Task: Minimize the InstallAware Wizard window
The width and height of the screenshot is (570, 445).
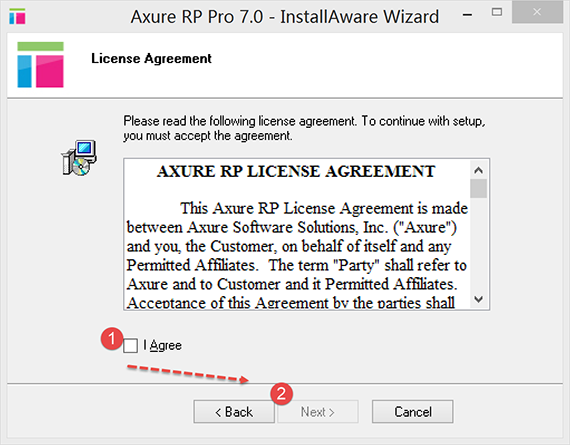Action: coord(467,15)
